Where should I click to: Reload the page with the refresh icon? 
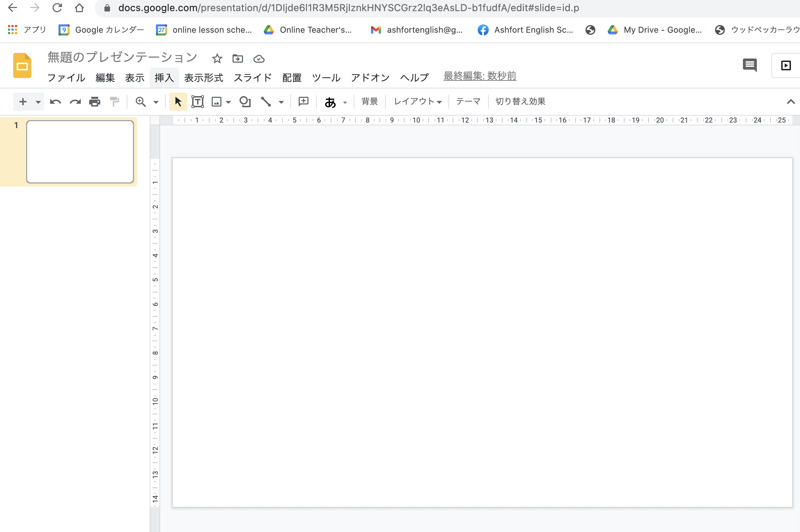click(x=57, y=8)
